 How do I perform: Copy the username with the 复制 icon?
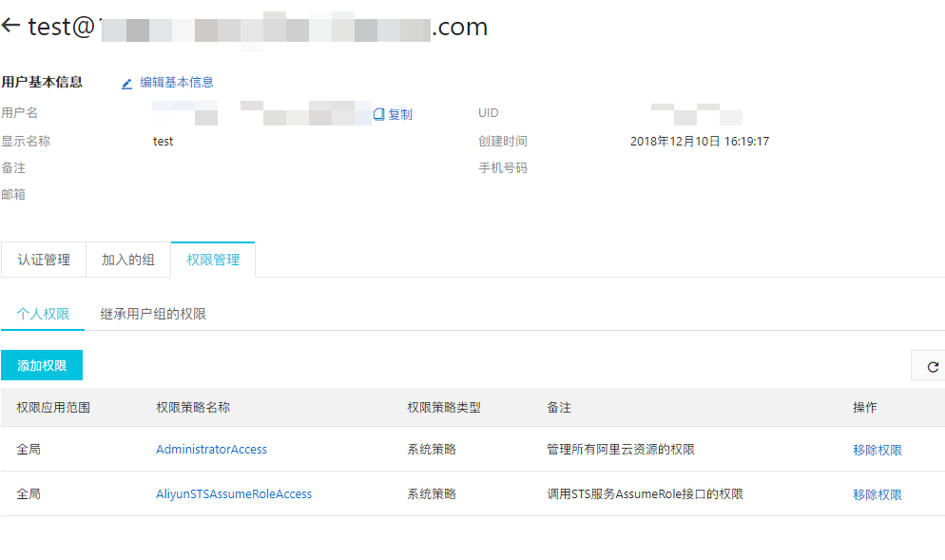click(x=379, y=114)
